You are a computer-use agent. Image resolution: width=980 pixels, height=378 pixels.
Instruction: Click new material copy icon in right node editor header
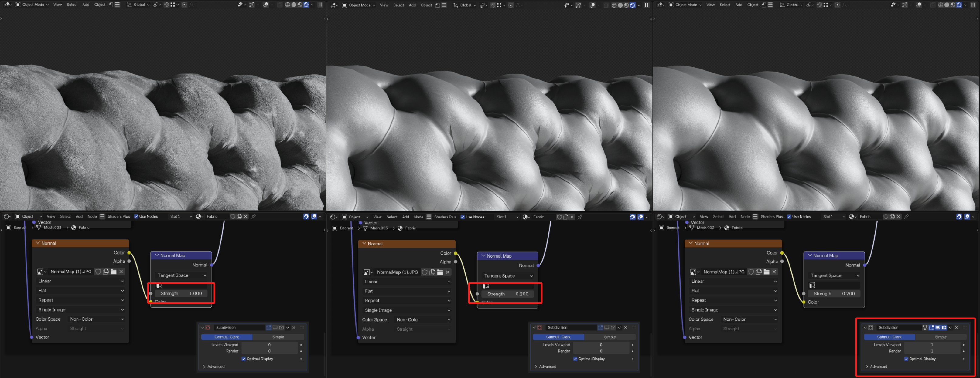point(892,217)
